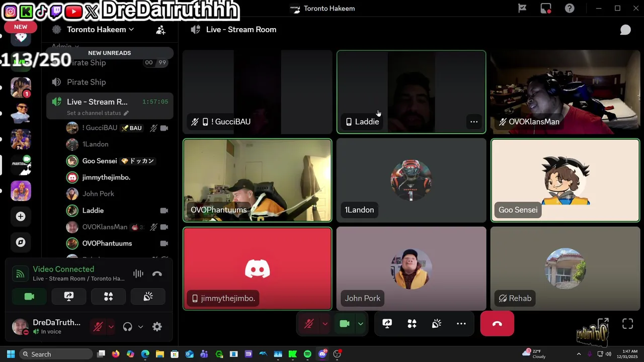The width and height of the screenshot is (644, 362).
Task: Toggle the camera in the call controls bar
Action: click(x=344, y=324)
